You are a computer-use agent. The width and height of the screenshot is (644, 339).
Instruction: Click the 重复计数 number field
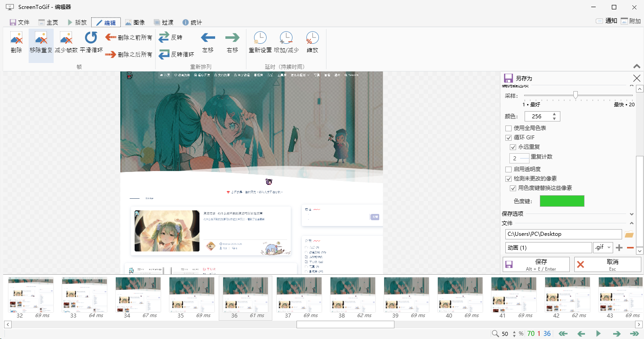[519, 158]
